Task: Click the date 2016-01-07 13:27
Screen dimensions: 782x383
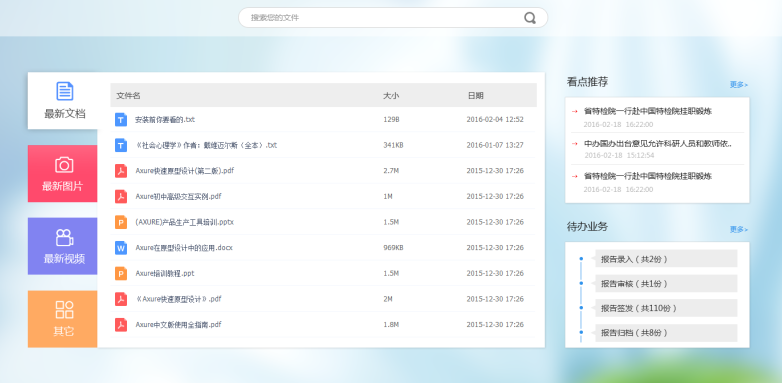Action: (x=495, y=146)
